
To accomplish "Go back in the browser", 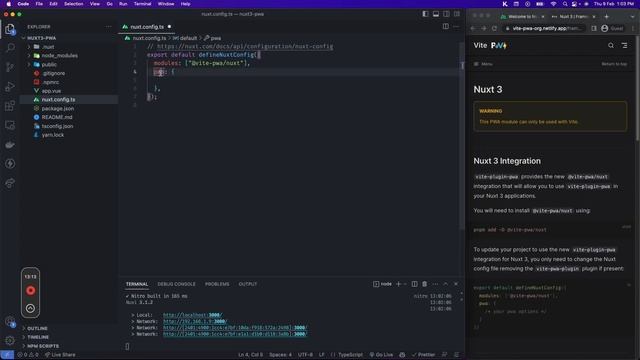I will click(473, 29).
